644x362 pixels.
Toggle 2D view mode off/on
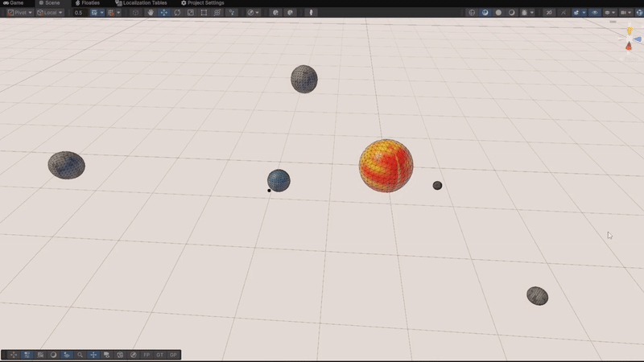549,13
